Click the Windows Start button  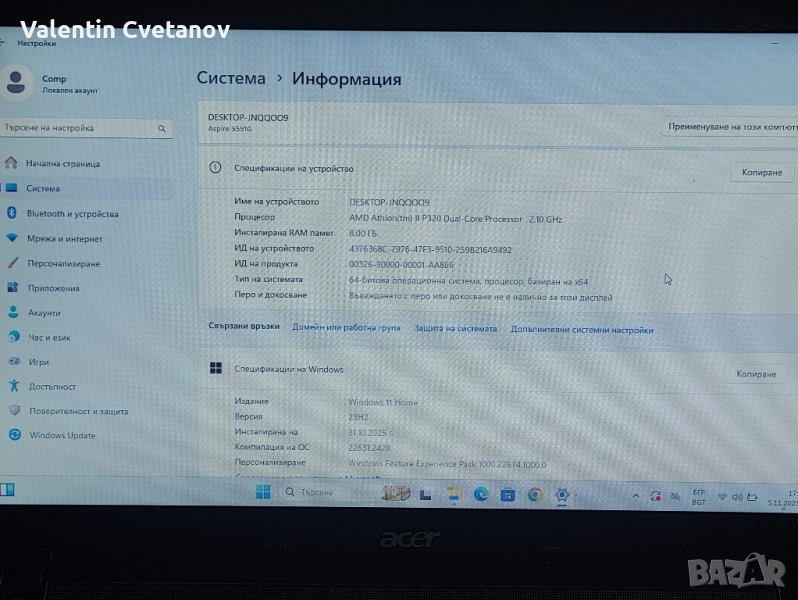click(263, 492)
